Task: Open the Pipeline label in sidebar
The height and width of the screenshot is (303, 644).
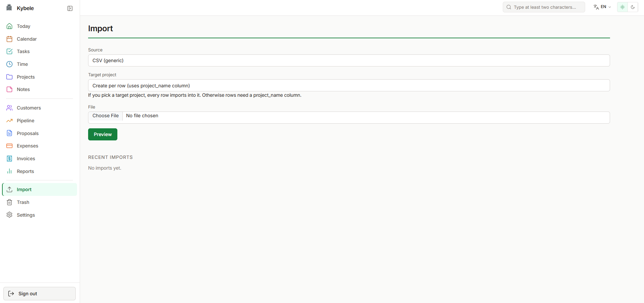Action: click(x=26, y=121)
